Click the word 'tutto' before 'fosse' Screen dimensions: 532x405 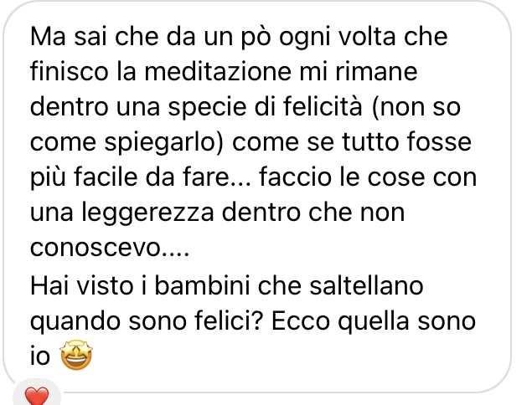[x=370, y=142]
